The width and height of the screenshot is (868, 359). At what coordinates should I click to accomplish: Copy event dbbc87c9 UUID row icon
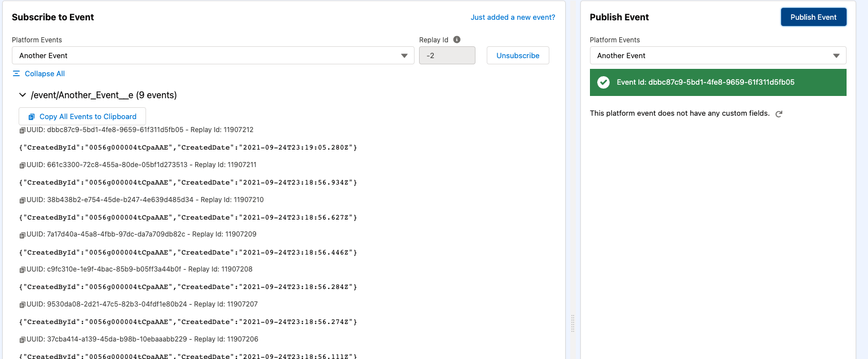click(x=23, y=130)
